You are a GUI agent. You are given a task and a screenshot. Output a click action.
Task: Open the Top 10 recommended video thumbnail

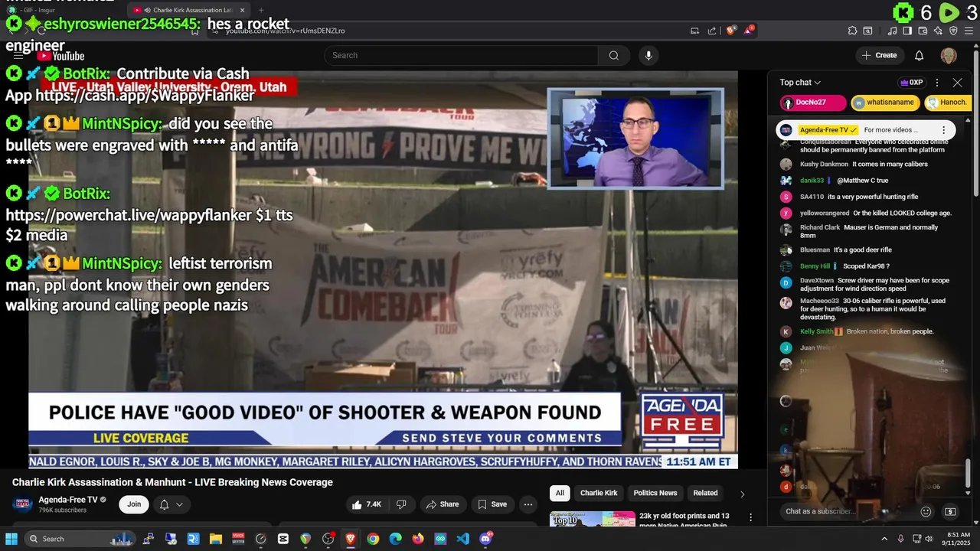click(x=592, y=519)
